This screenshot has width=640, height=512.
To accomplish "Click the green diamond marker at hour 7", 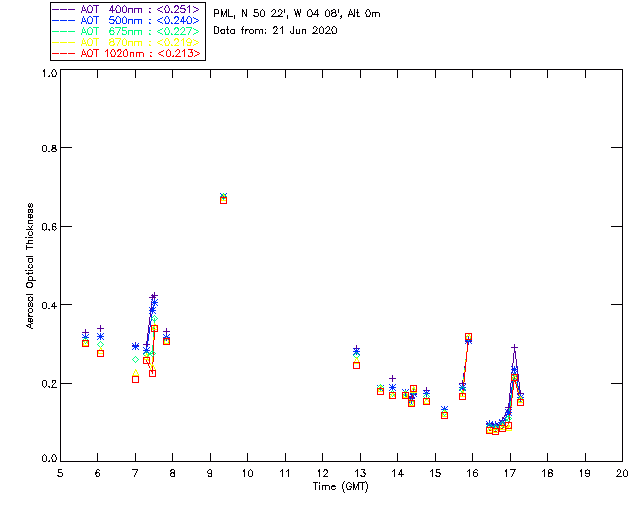I will [x=136, y=359].
